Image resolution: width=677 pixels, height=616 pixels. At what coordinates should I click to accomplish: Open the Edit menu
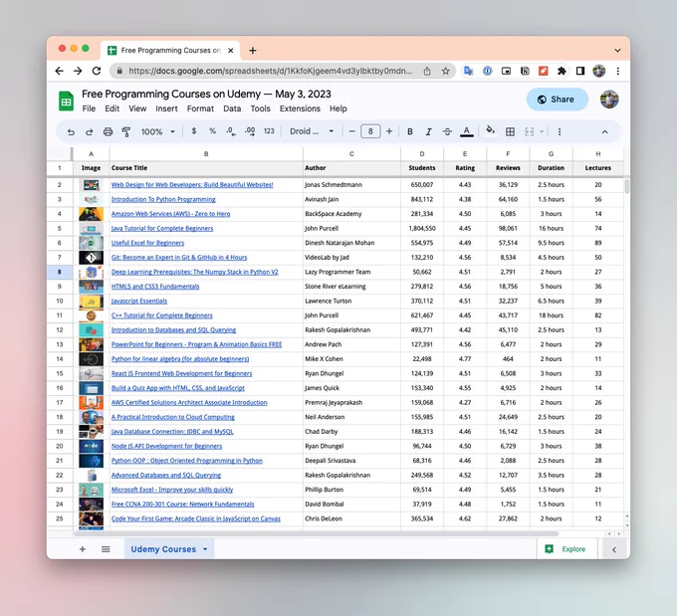112,108
